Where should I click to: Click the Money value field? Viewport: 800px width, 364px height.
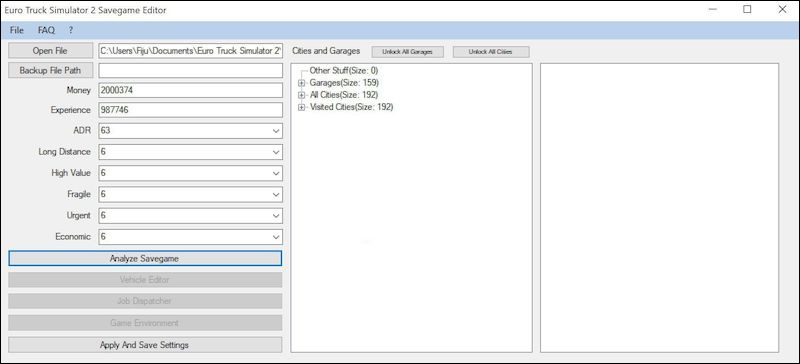pyautogui.click(x=190, y=90)
